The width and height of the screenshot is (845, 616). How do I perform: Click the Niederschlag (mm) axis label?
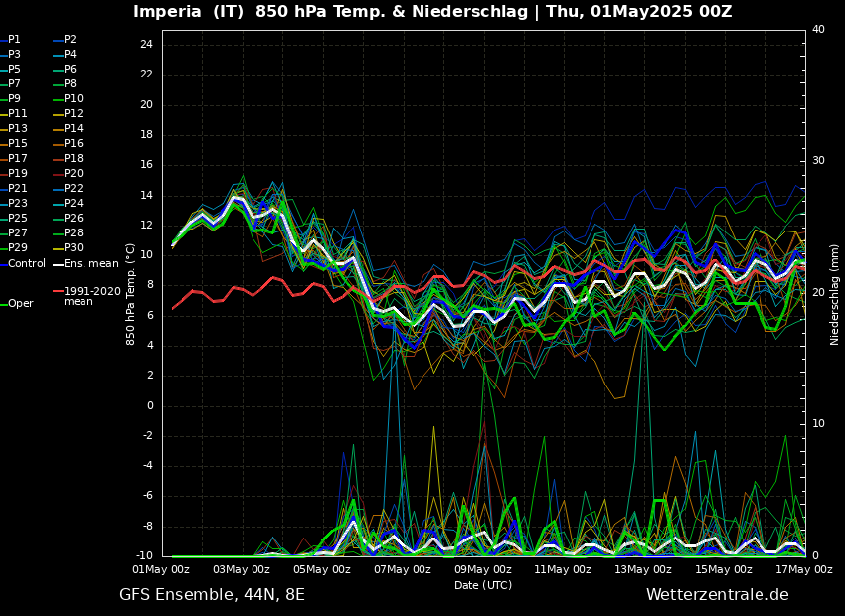(835, 294)
